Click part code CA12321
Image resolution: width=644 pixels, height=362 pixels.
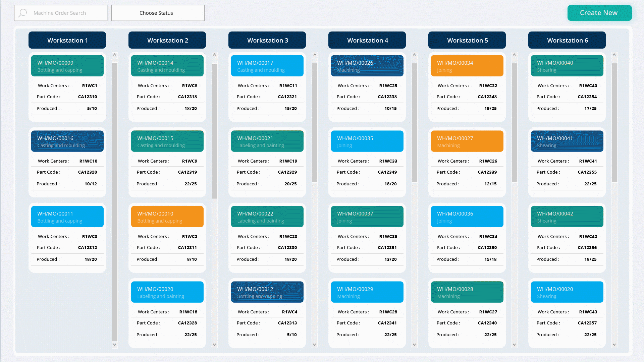[287, 97]
